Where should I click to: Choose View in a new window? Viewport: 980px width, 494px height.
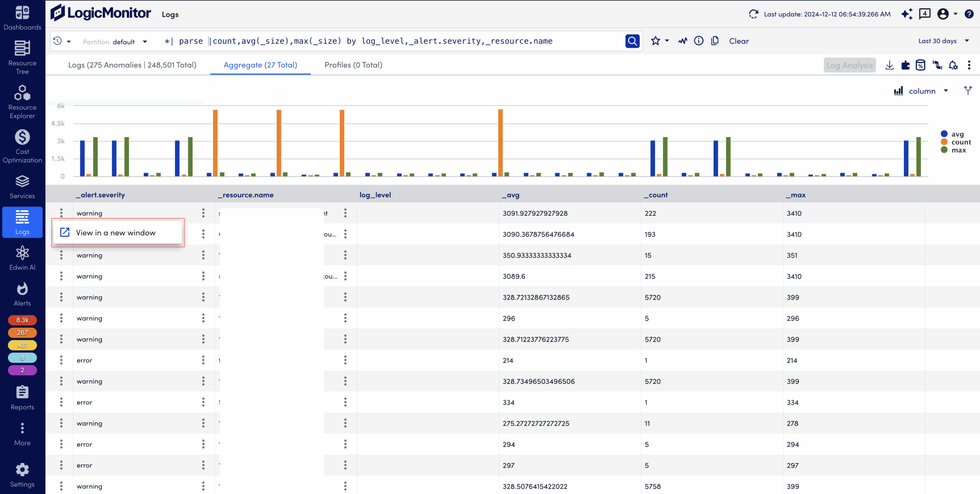tap(118, 233)
